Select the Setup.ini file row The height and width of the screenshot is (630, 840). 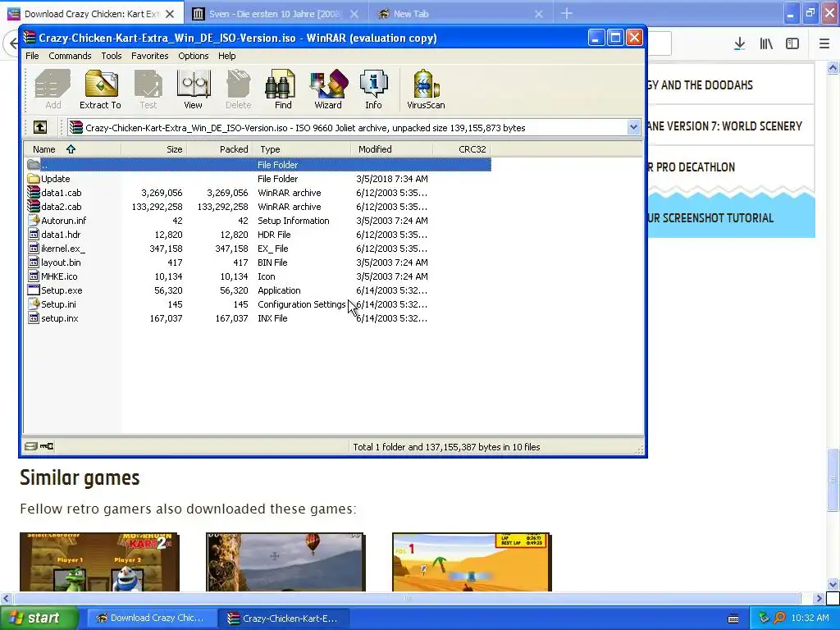(x=258, y=304)
